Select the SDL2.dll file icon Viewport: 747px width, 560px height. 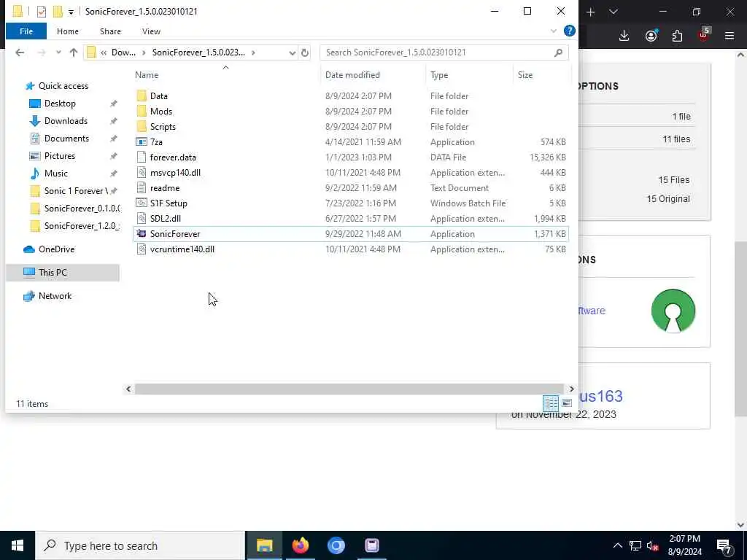coord(142,218)
